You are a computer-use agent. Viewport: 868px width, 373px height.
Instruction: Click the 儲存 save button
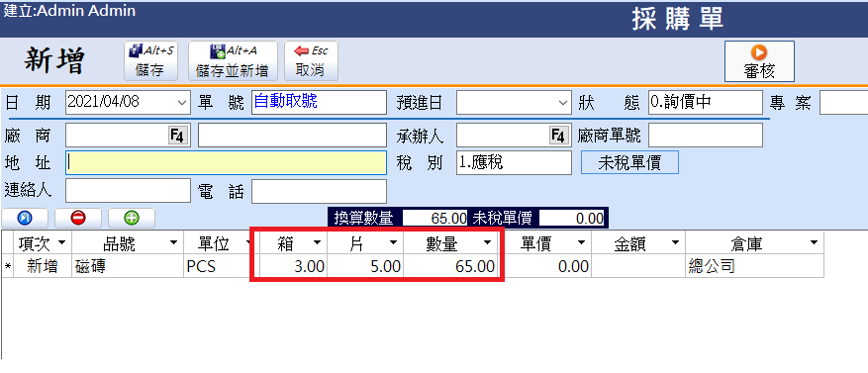tap(150, 61)
